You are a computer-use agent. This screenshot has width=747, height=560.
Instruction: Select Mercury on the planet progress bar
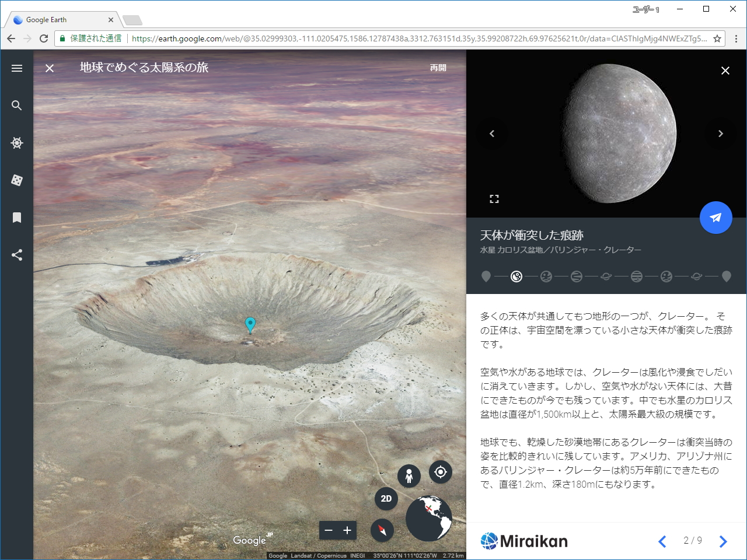tap(516, 276)
